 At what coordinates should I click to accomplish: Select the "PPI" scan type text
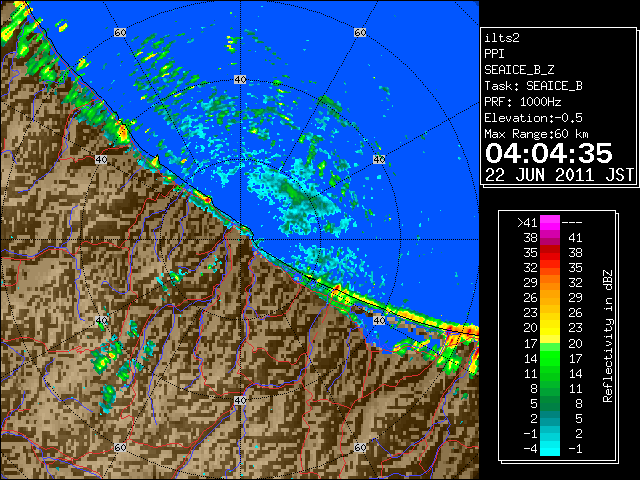point(494,54)
